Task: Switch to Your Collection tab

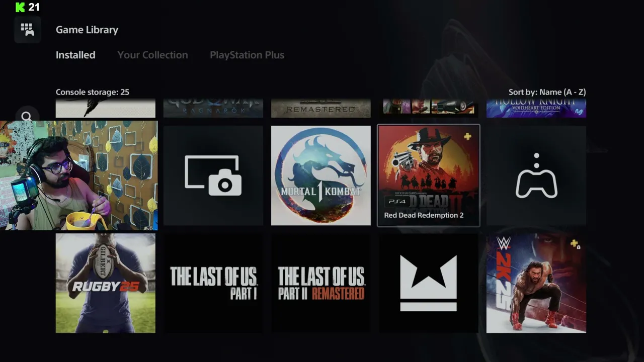Action: pos(152,55)
